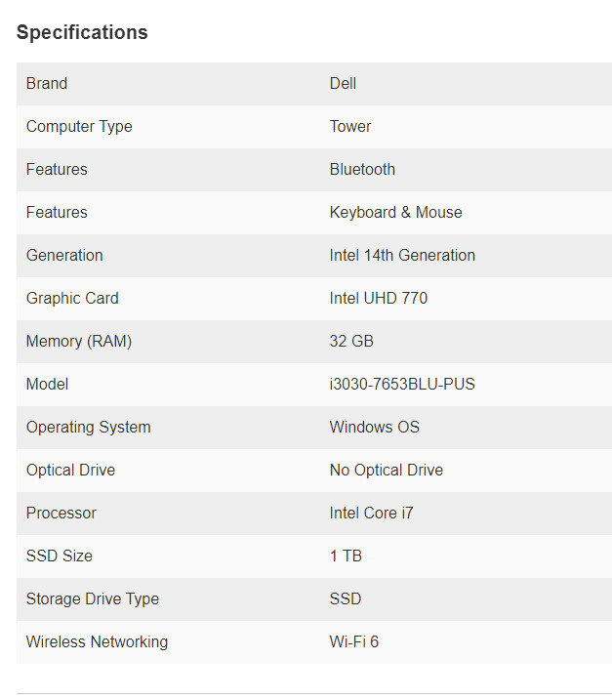
Task: Click the Wi-Fi 6 networking value
Action: tap(354, 641)
